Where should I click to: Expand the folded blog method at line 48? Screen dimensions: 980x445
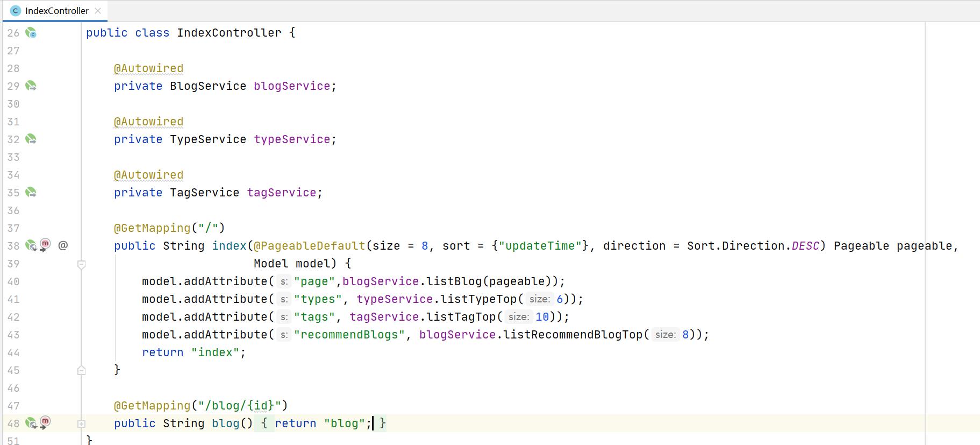point(82,424)
